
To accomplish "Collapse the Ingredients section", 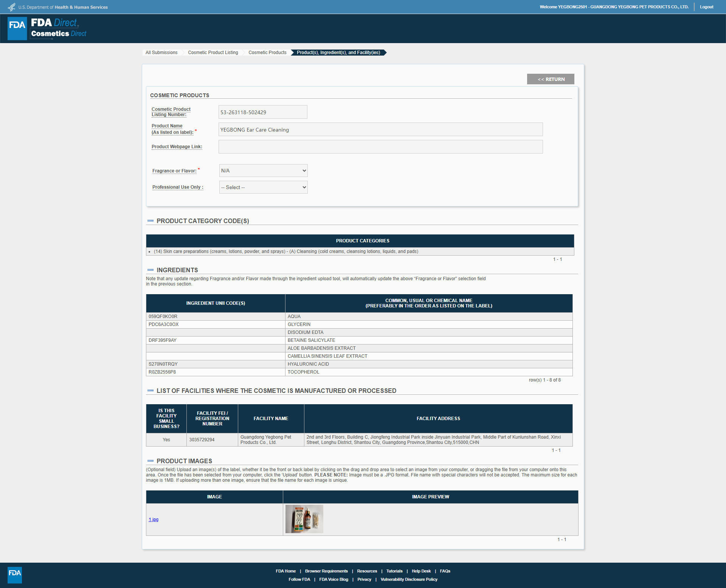I will tap(150, 270).
